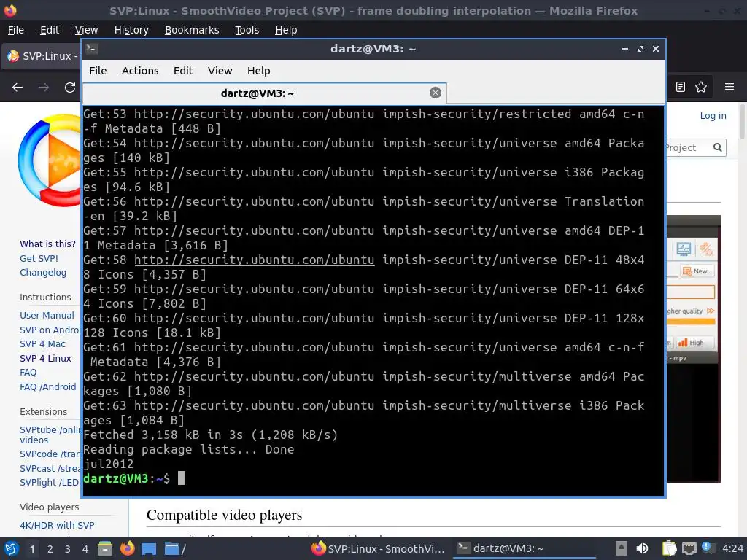This screenshot has width=747, height=560.
Task: Open the 4K/HDR with SVP link
Action: click(57, 525)
